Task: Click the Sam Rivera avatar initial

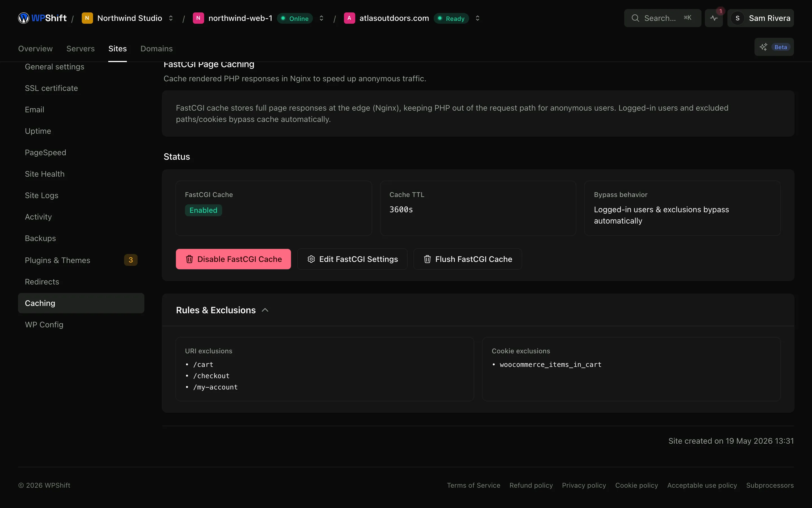Action: point(738,18)
